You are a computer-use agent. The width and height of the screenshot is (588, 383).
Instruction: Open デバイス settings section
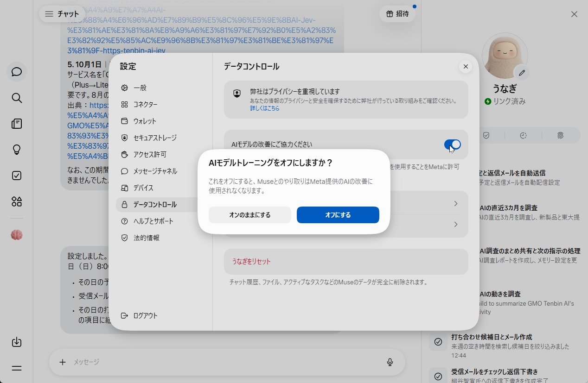160,188
